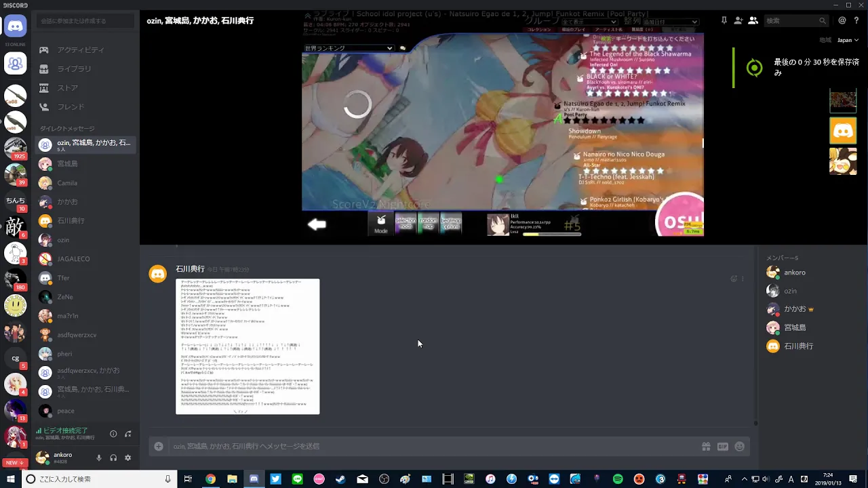Open the mentions (@) icon
This screenshot has width=868, height=488.
point(842,21)
